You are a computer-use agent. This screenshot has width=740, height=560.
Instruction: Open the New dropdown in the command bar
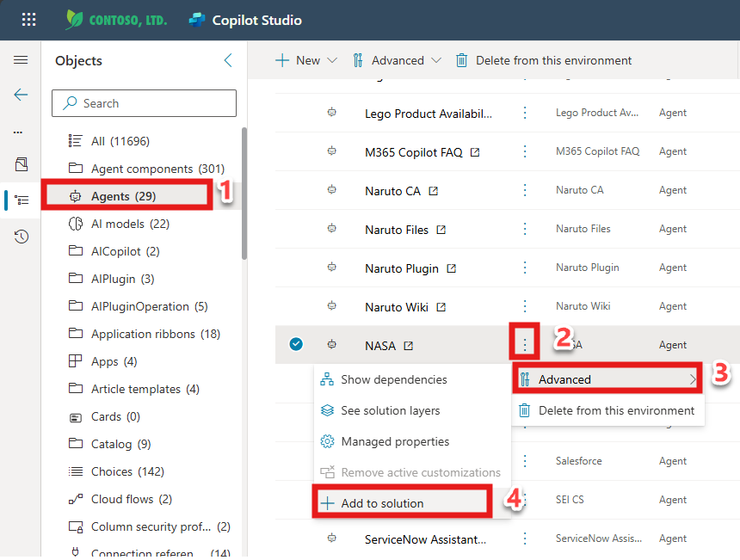pyautogui.click(x=306, y=60)
